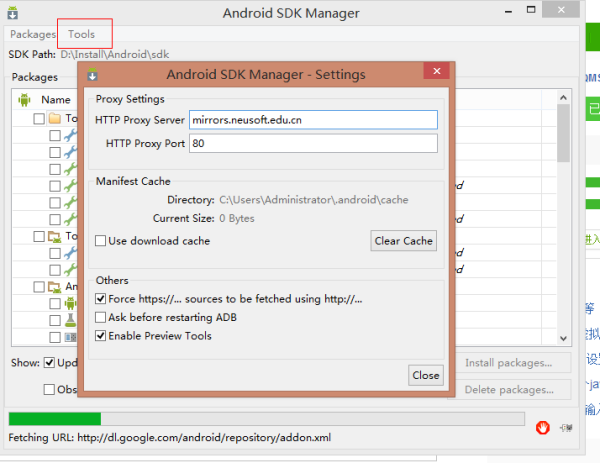Click Close button in Settings dialog
Image resolution: width=600 pixels, height=463 pixels.
[426, 375]
